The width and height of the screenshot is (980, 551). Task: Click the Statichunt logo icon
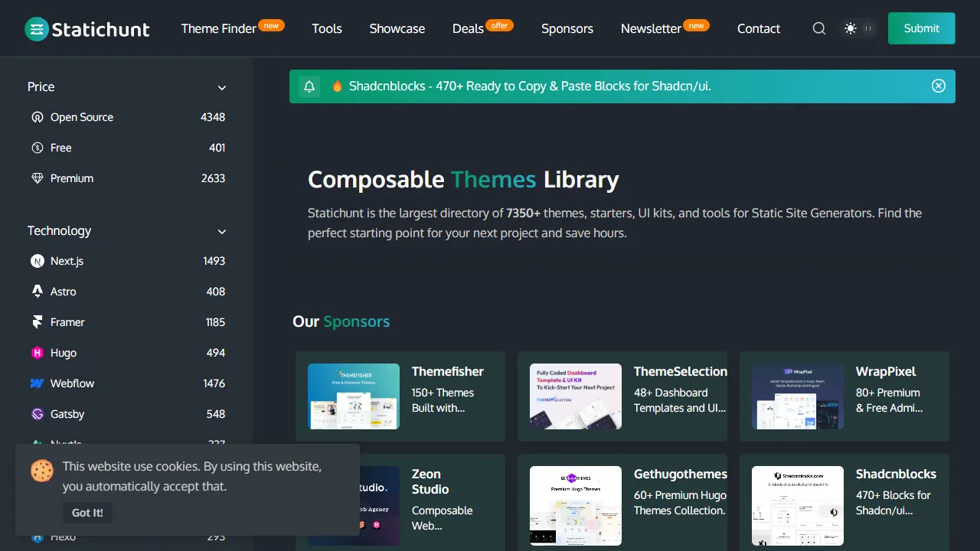tap(37, 29)
